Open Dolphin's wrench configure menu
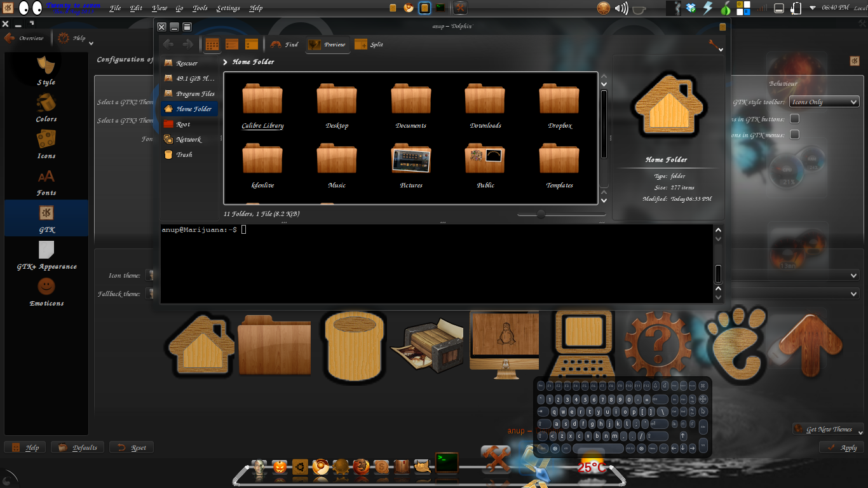Viewport: 868px width, 488px height. (716, 44)
